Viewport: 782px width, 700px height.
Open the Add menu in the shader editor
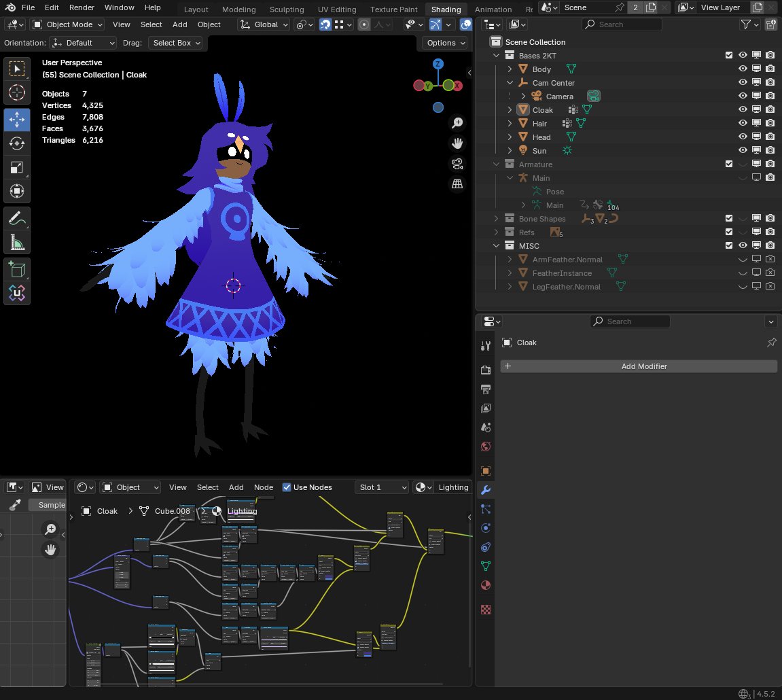click(x=236, y=487)
